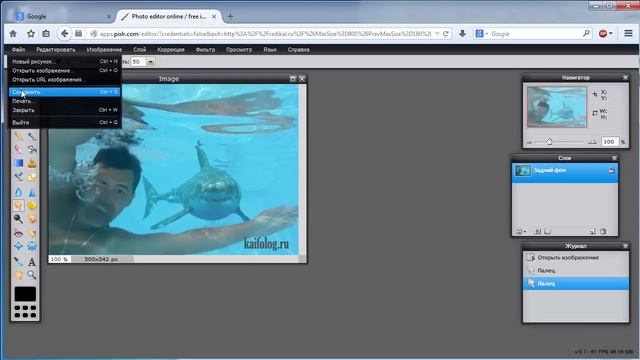Delete layer with the trash icon
This screenshot has width=640, height=360.
coord(603,231)
